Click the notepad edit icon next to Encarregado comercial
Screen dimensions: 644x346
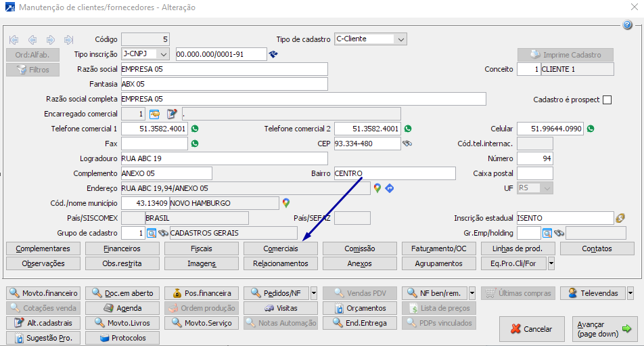[172, 114]
